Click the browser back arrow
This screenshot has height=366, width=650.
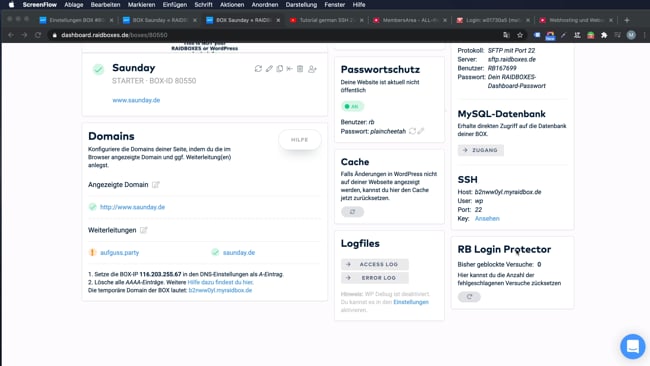[11, 35]
